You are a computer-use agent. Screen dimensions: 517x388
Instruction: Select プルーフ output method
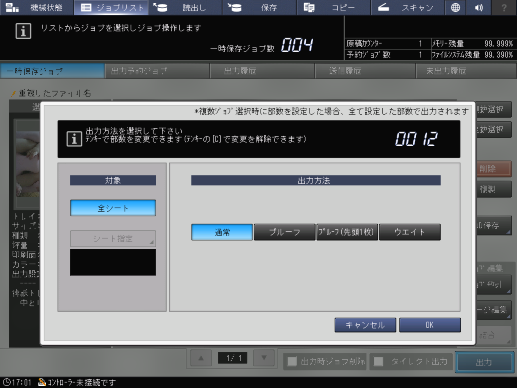284,232
